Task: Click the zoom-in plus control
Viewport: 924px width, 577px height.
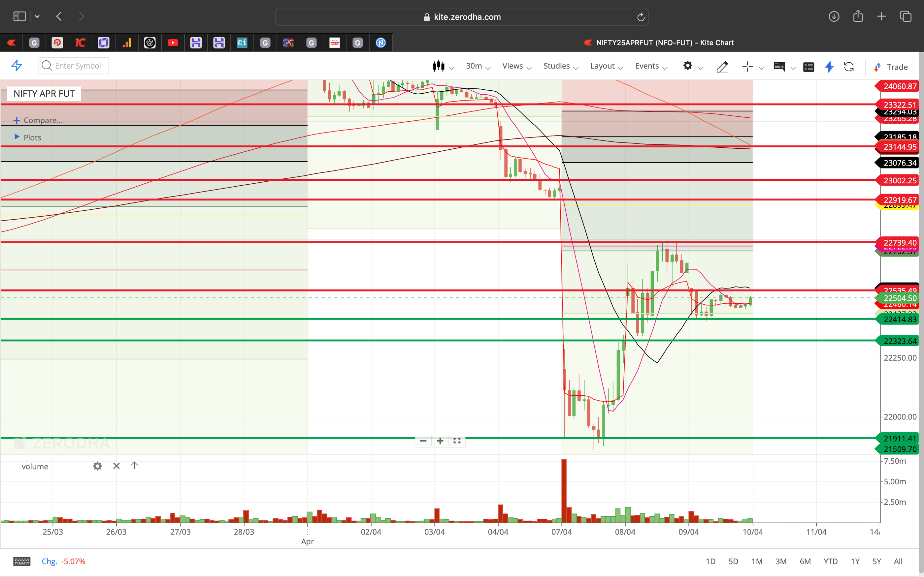Action: pos(440,441)
